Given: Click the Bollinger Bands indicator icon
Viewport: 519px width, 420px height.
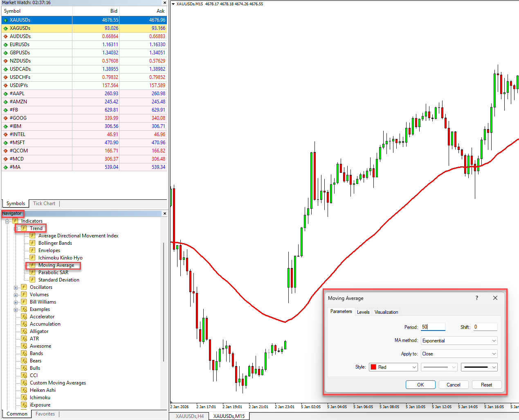Looking at the screenshot, I should point(32,243).
